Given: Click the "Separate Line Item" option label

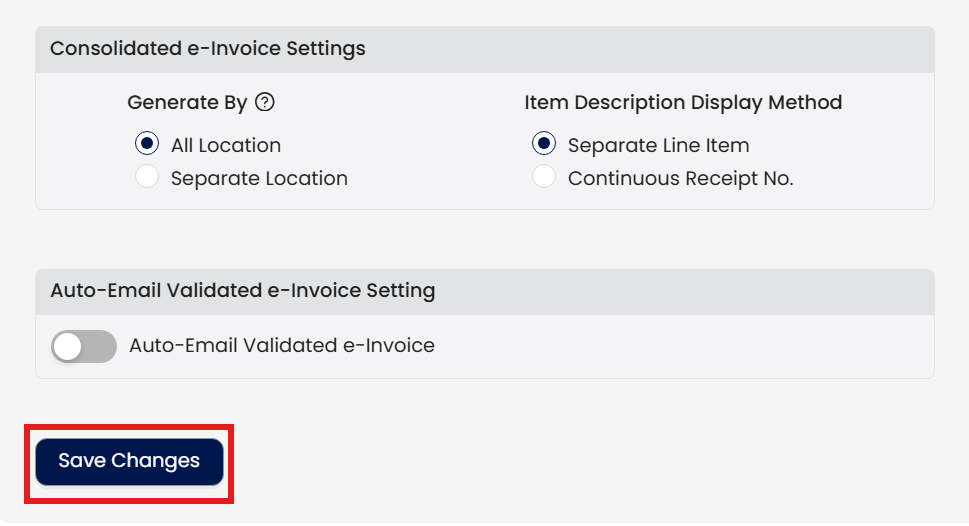Looking at the screenshot, I should click(658, 145).
